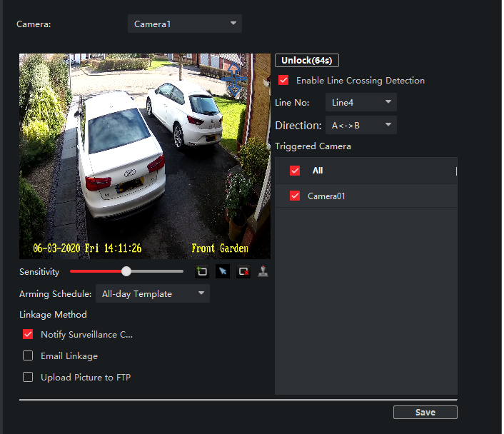
Task: Uncheck Camera01 in triggered camera list
Action: [x=295, y=196]
